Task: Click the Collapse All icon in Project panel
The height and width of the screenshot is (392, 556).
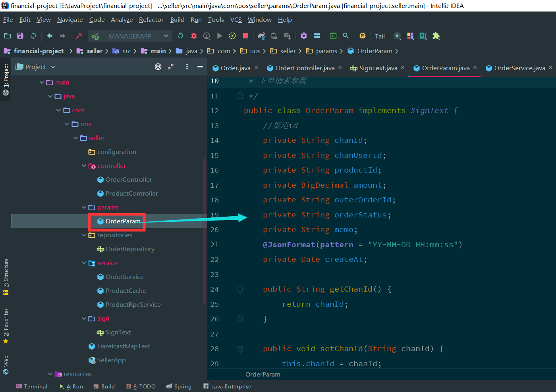Action: click(x=171, y=67)
